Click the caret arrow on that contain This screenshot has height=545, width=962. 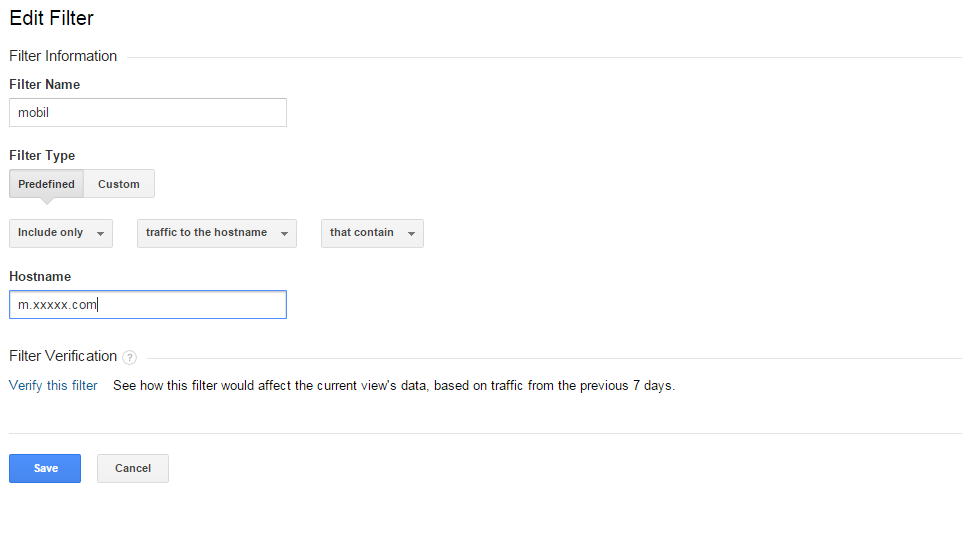[412, 233]
